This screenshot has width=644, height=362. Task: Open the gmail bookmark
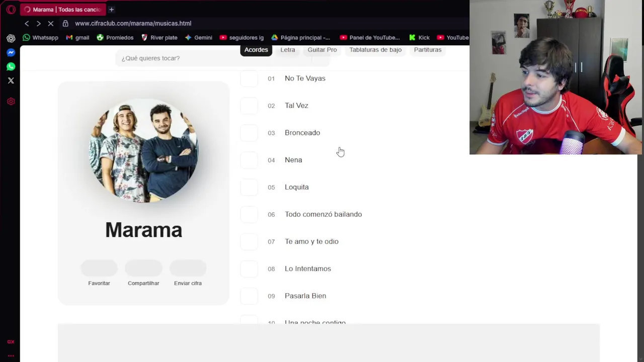(x=77, y=37)
